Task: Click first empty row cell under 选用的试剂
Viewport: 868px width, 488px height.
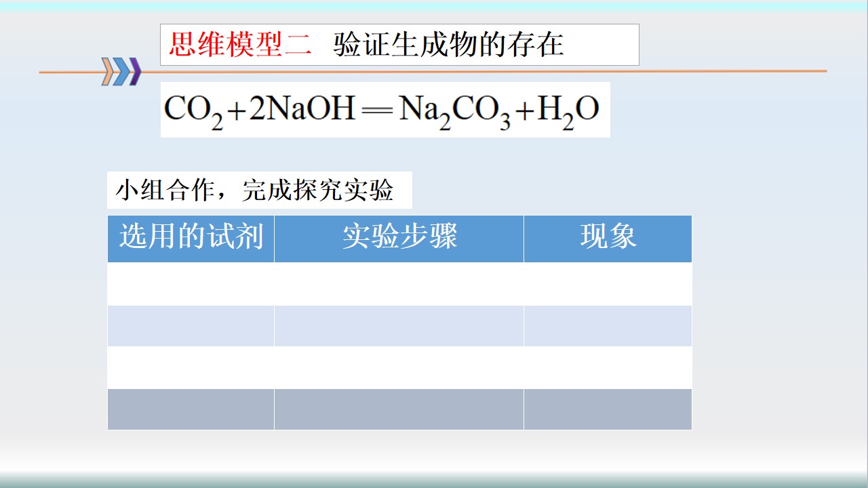Action: [191, 284]
